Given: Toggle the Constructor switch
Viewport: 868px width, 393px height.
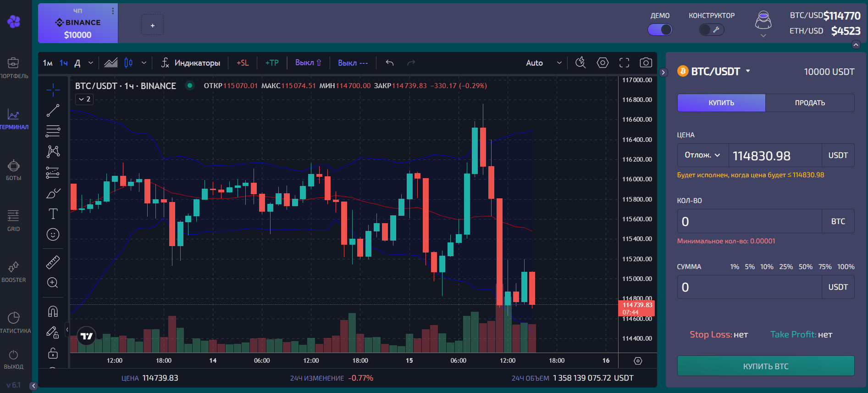Looking at the screenshot, I should pos(711,30).
